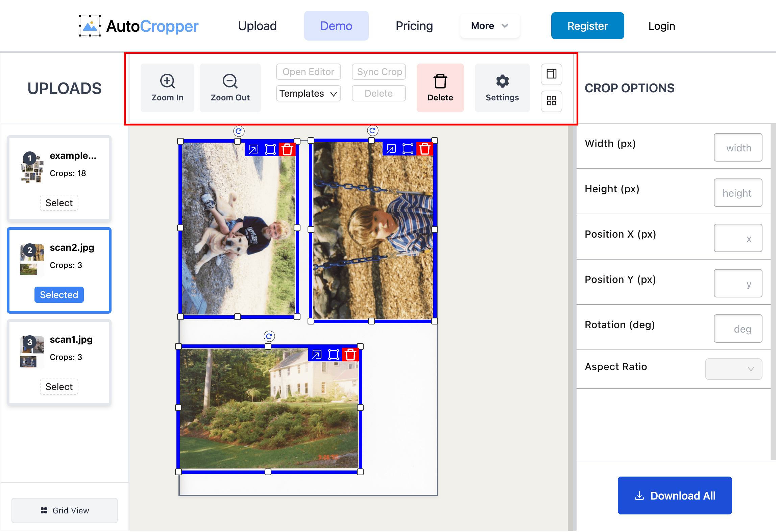Go to the Pricing page
This screenshot has width=776, height=532.
[414, 25]
